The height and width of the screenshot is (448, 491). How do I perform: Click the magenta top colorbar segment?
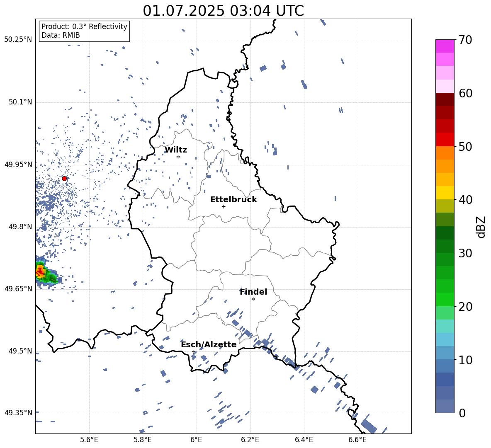point(445,46)
